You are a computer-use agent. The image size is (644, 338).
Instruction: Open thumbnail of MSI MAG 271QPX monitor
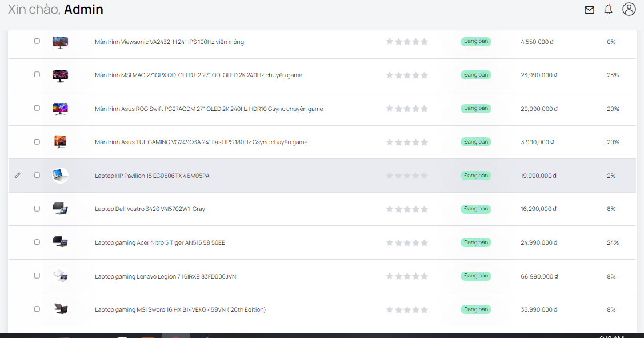(61, 75)
